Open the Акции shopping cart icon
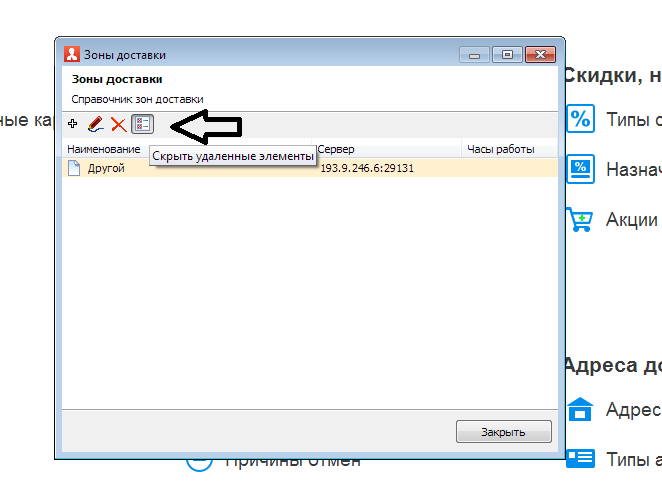Viewport: 662px width, 481px height. [x=580, y=220]
